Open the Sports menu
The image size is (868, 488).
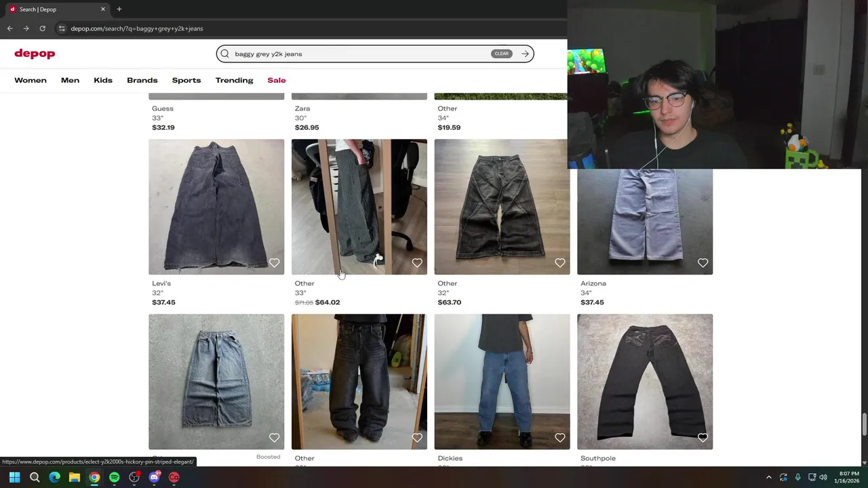[186, 80]
